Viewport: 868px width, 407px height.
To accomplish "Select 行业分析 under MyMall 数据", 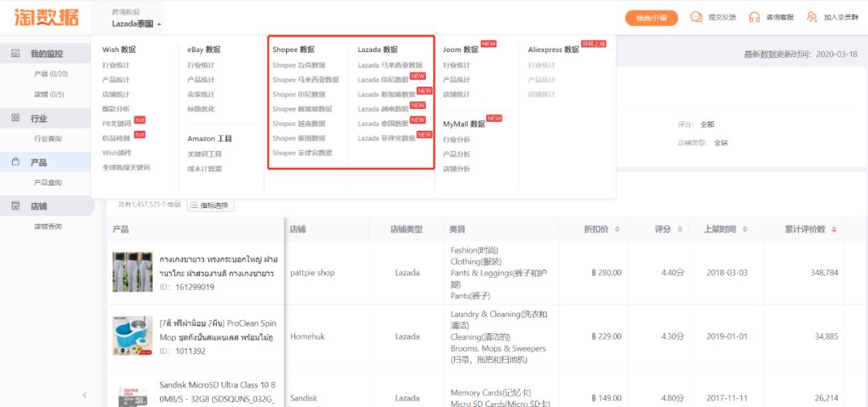I will coord(457,140).
